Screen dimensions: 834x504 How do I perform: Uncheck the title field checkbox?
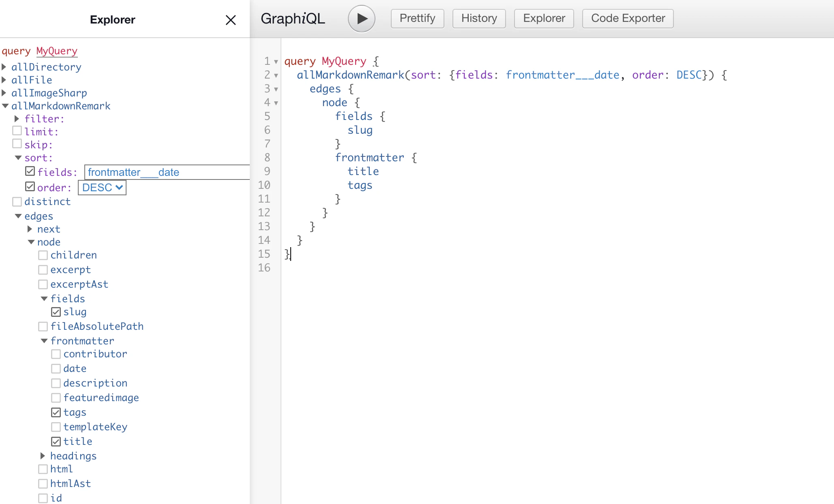tap(56, 442)
